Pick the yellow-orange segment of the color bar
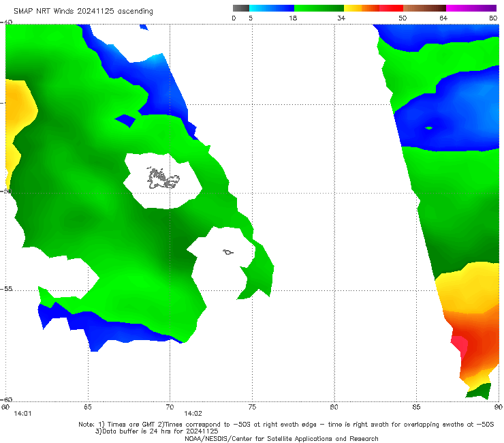504x443 pixels. click(x=362, y=8)
